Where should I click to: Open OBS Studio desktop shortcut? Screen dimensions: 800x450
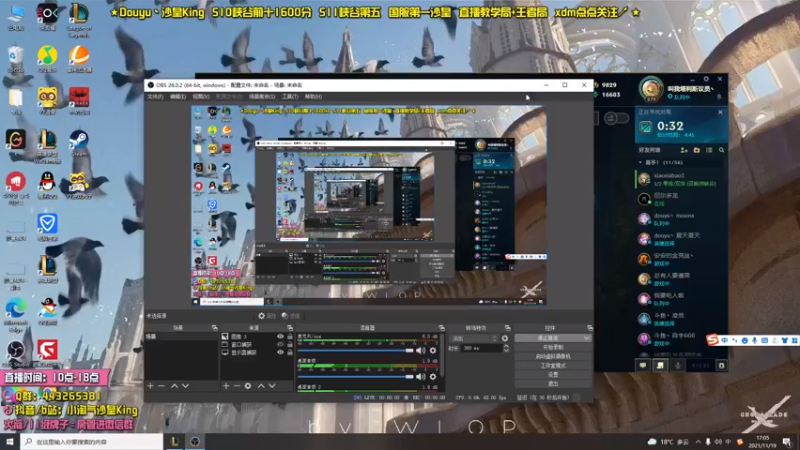[x=16, y=351]
